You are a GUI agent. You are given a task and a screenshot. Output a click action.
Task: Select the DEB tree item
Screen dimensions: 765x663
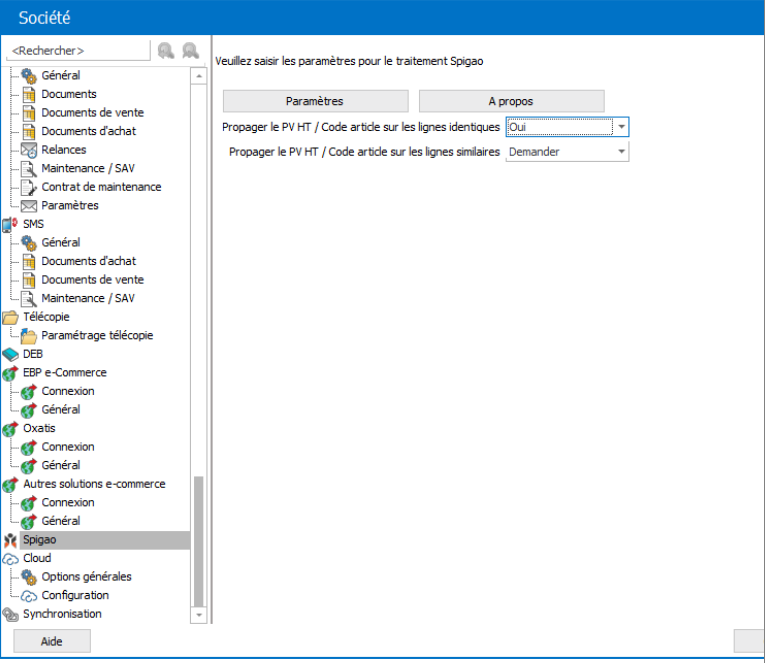tap(33, 354)
